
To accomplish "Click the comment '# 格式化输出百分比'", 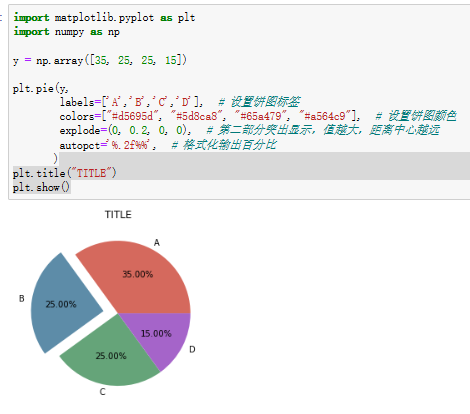I will 224,145.
